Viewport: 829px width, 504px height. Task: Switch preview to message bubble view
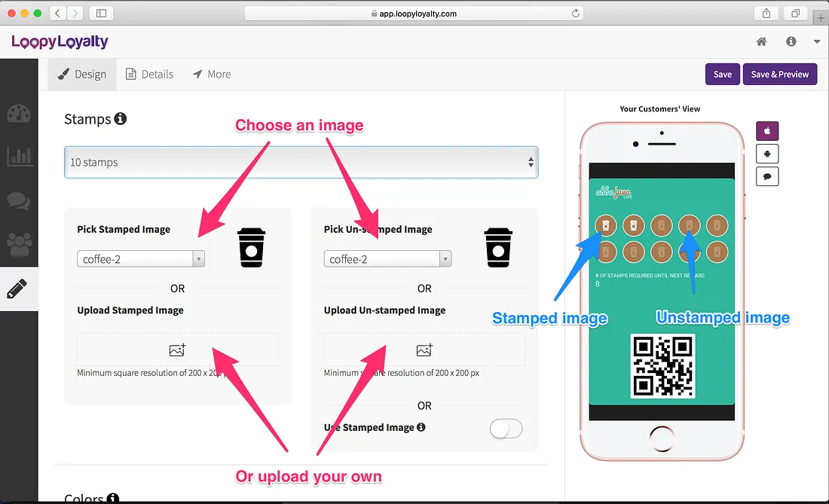coord(767,176)
